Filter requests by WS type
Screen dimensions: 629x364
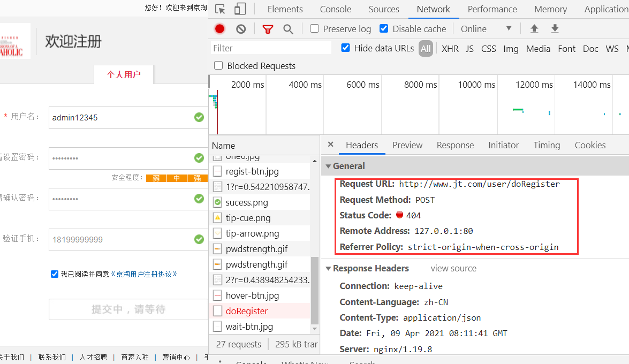[612, 49]
